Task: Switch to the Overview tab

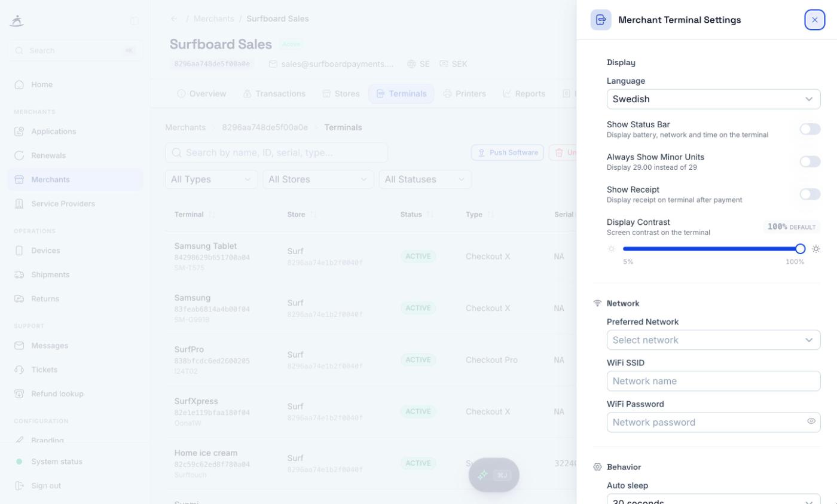Action: (x=201, y=94)
